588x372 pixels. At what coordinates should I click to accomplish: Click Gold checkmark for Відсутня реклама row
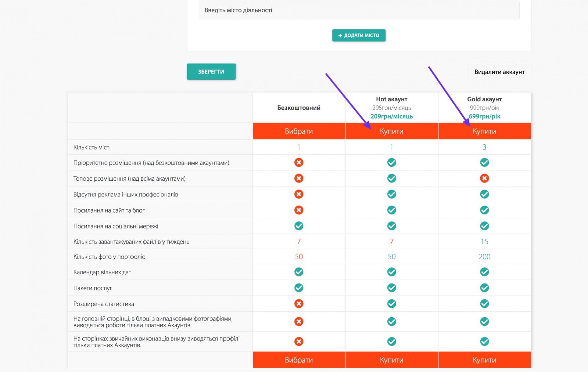(x=484, y=194)
